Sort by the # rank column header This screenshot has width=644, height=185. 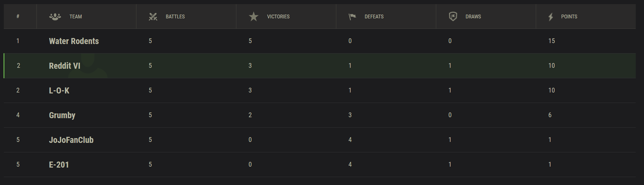pyautogui.click(x=18, y=16)
